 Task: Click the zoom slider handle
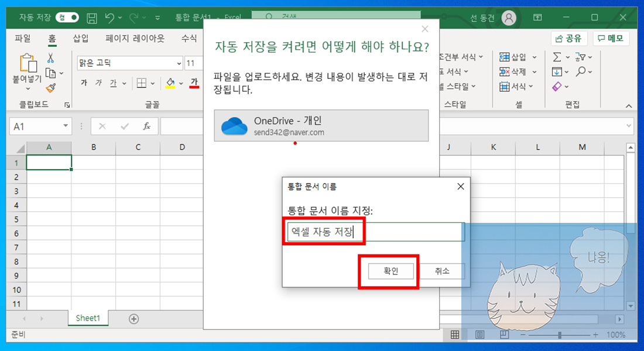click(559, 335)
